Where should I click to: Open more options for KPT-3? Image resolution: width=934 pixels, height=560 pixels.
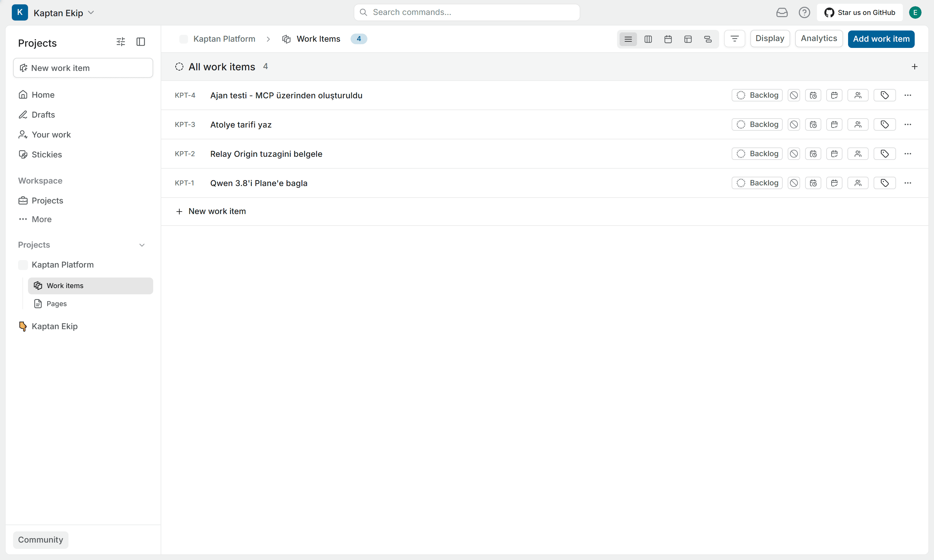908,124
